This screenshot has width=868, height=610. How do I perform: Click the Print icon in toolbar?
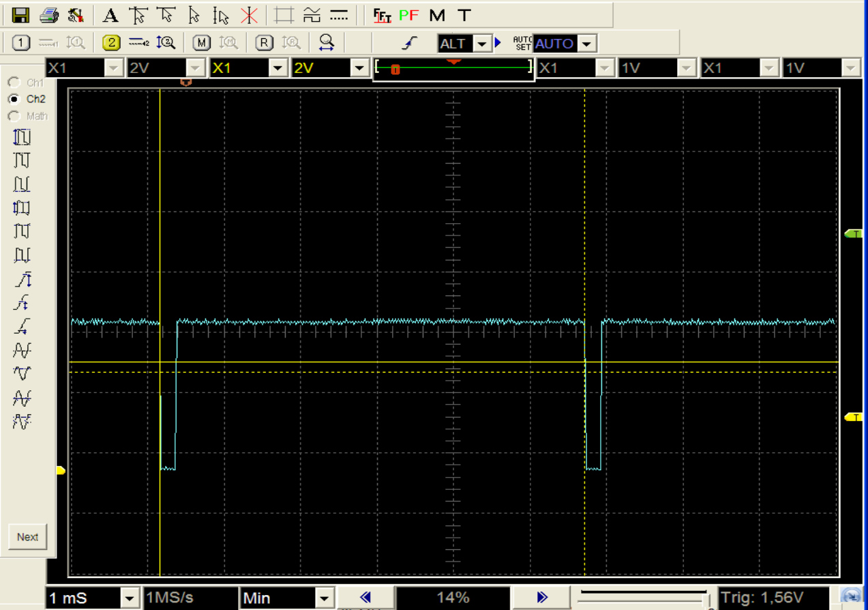click(x=48, y=15)
